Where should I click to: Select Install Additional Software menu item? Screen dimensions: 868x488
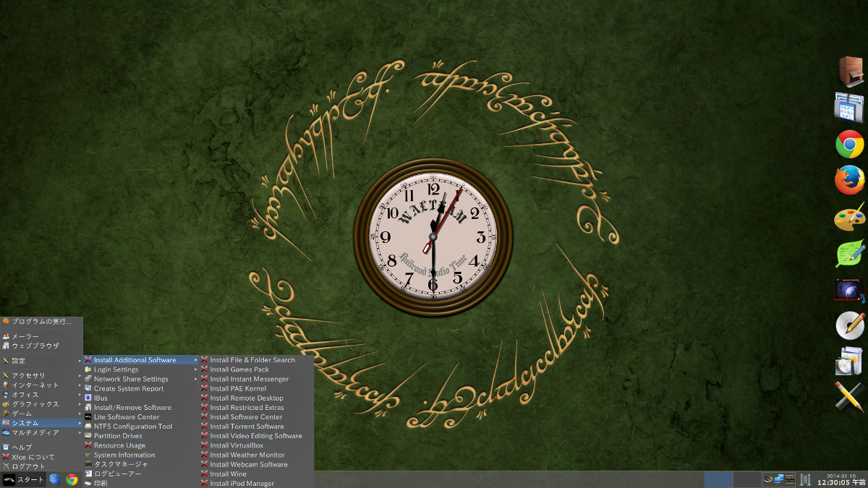(141, 360)
